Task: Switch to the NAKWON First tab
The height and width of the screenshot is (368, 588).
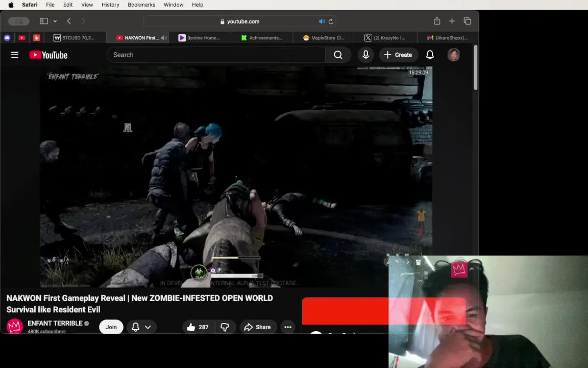Action: [137, 37]
